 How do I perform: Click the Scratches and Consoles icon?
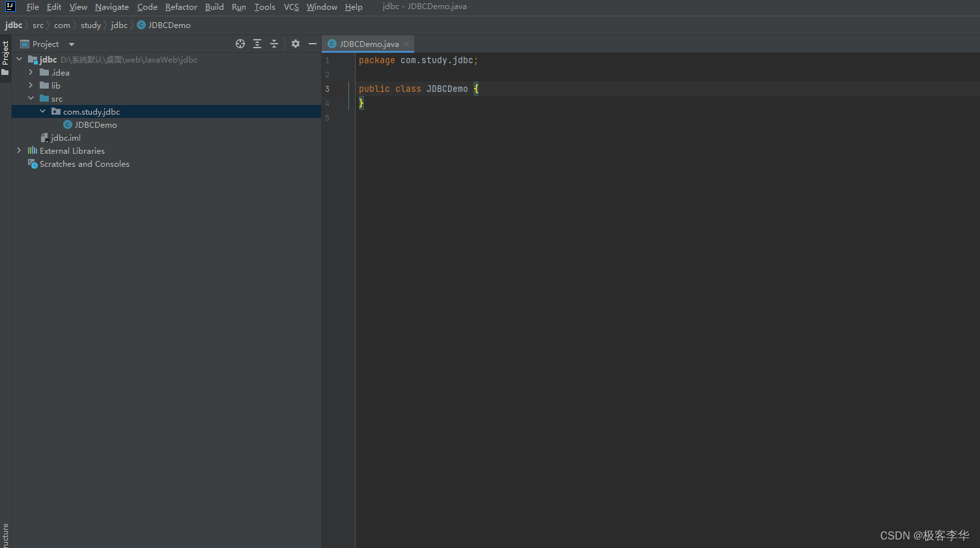click(x=33, y=164)
